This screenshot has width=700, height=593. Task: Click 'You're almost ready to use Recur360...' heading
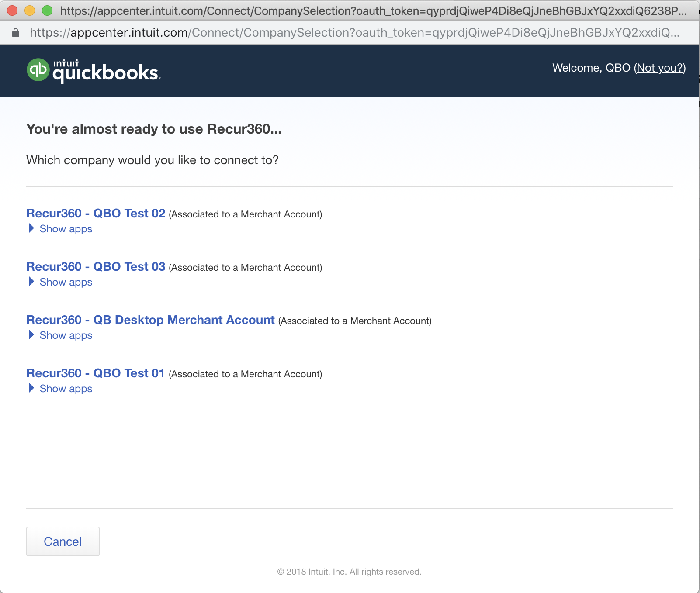(x=154, y=129)
